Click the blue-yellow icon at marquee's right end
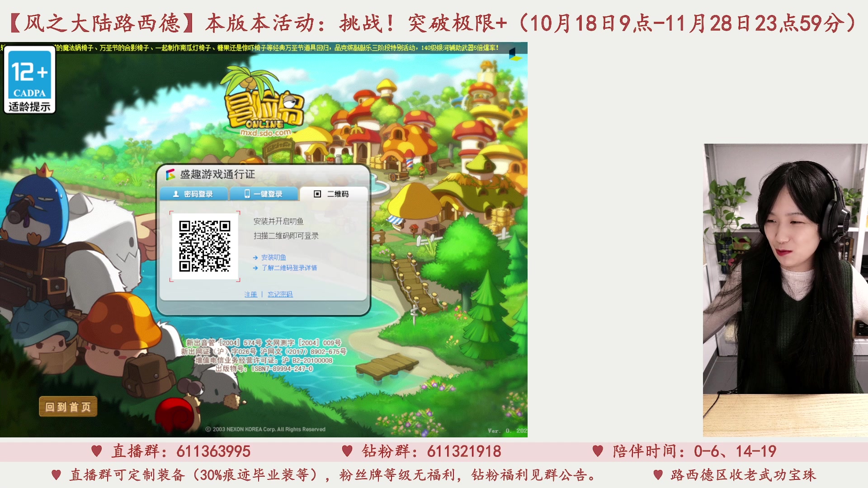Image resolution: width=868 pixels, height=488 pixels. (515, 55)
